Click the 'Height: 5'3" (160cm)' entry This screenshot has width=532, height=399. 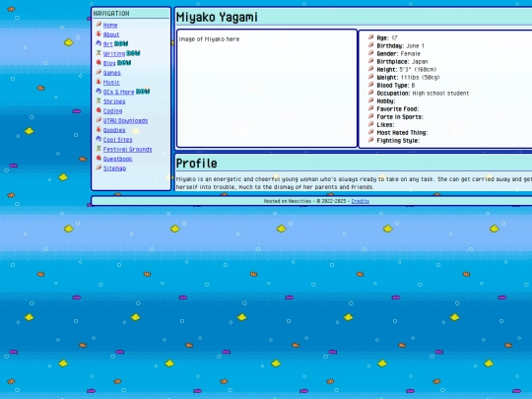407,70
